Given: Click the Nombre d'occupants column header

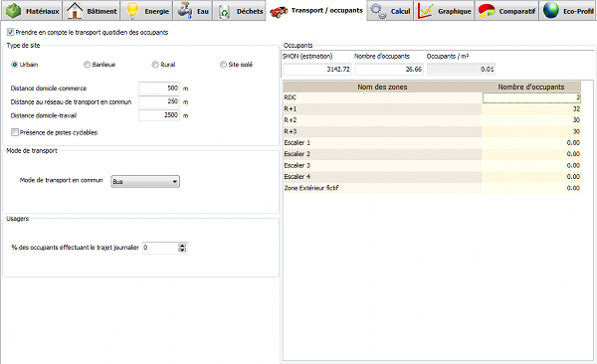Looking at the screenshot, I should coord(531,87).
